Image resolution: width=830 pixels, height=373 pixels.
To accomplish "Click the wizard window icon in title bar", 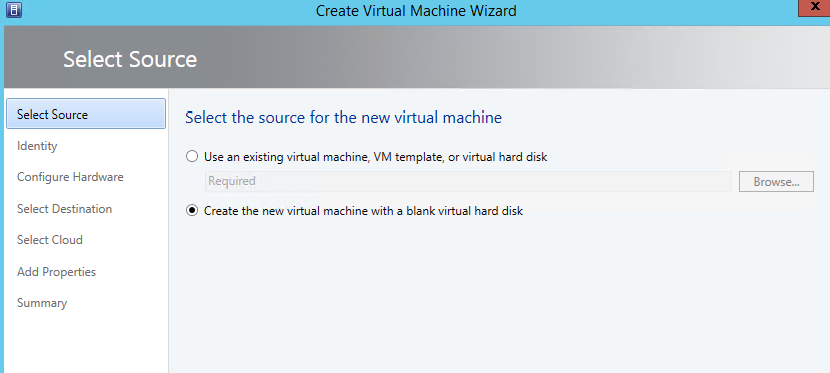I will tap(15, 10).
